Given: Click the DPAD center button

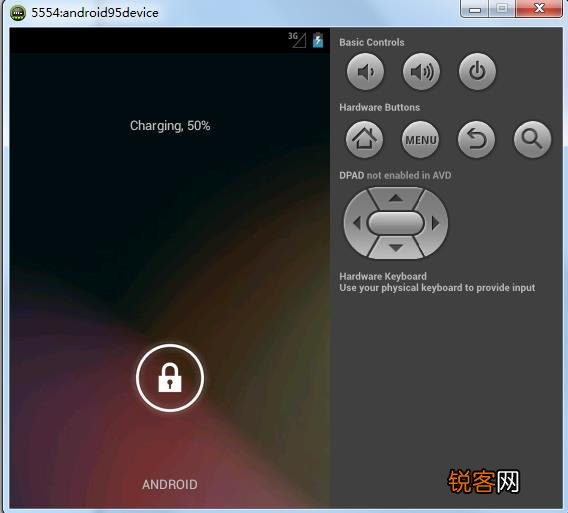Looking at the screenshot, I should pyautogui.click(x=396, y=223).
